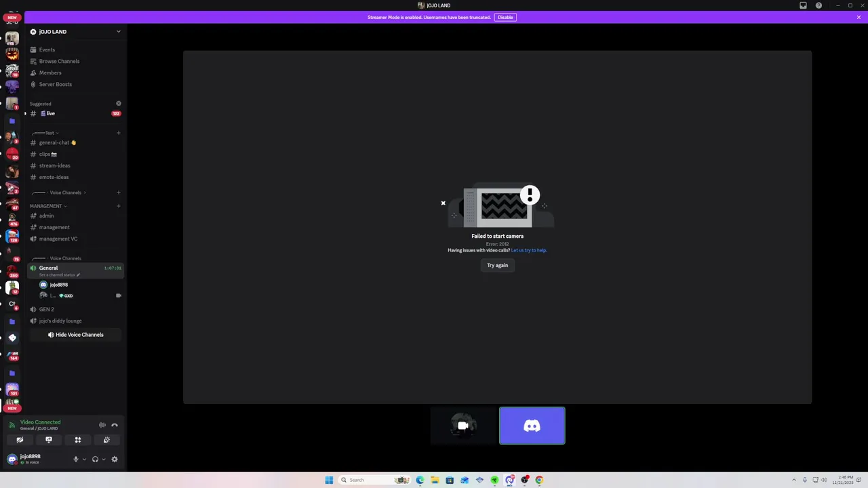
Task: Dismiss the Suggested channels section
Action: coord(119,104)
